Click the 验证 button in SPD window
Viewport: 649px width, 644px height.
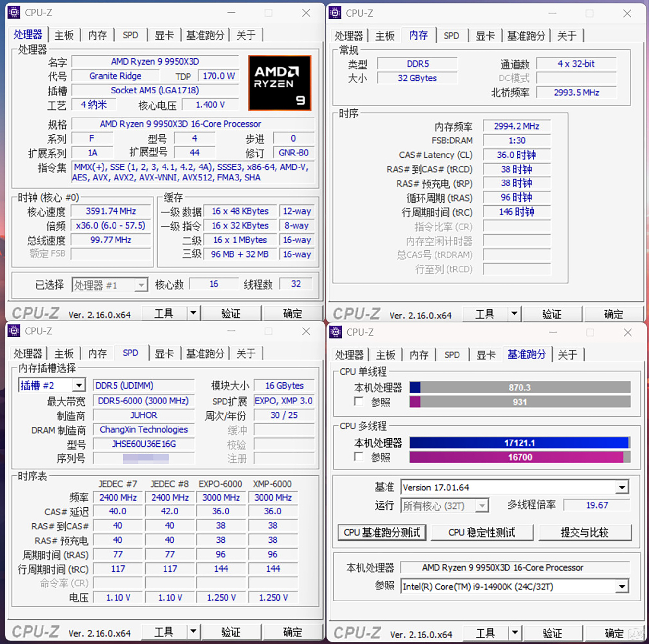coord(231,632)
